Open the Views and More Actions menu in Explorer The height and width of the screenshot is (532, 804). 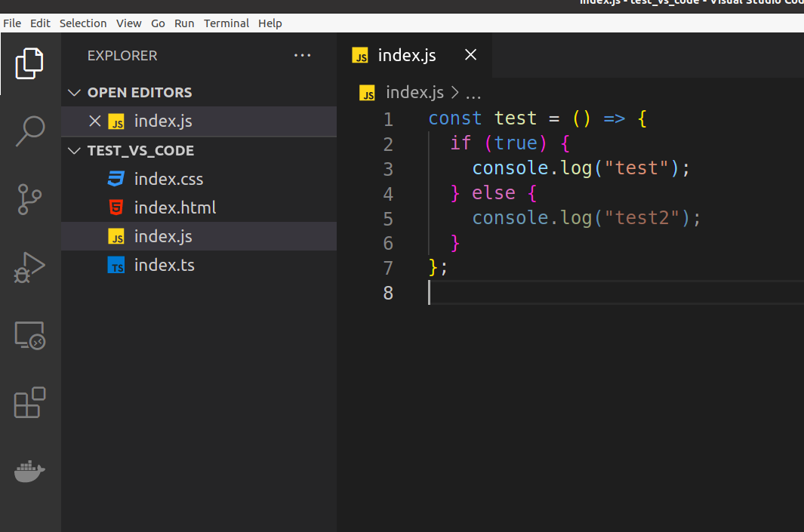click(302, 55)
